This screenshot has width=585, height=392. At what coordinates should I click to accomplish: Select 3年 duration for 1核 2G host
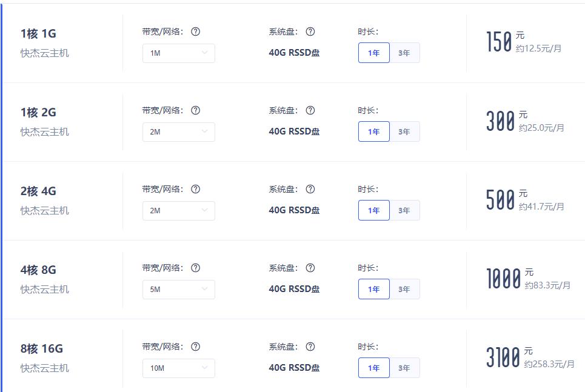click(x=404, y=131)
